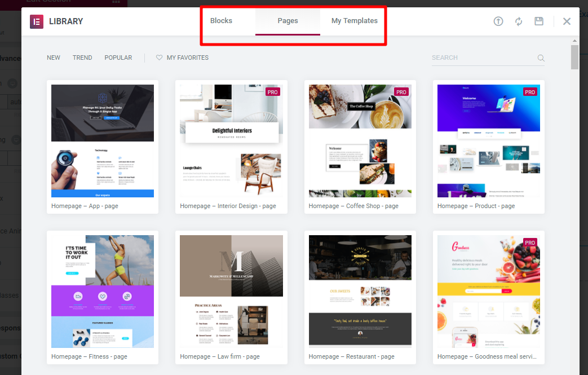
Task: Click the library scrollbar thumb
Action: pos(574,57)
